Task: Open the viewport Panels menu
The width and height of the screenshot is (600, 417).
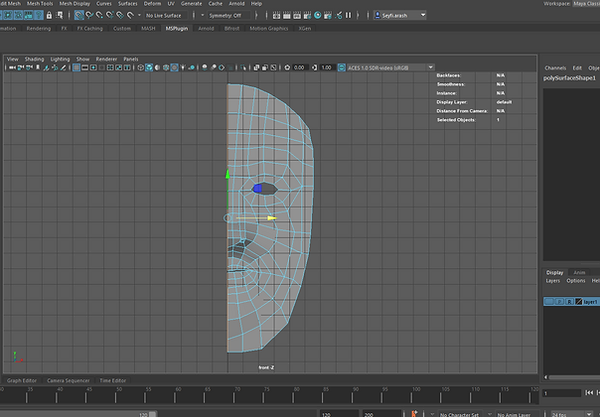Action: 131,59
